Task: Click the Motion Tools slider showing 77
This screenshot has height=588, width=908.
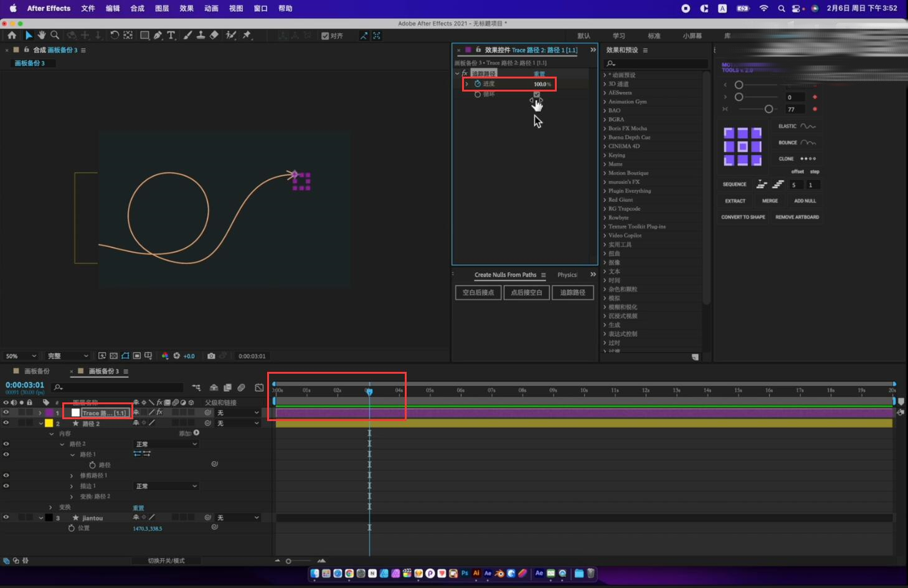Action: point(768,109)
